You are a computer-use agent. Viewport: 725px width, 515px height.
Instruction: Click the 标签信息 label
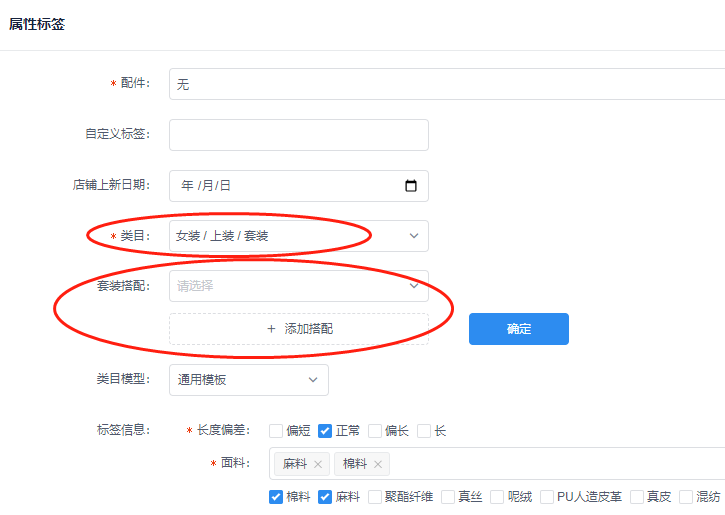[123, 430]
